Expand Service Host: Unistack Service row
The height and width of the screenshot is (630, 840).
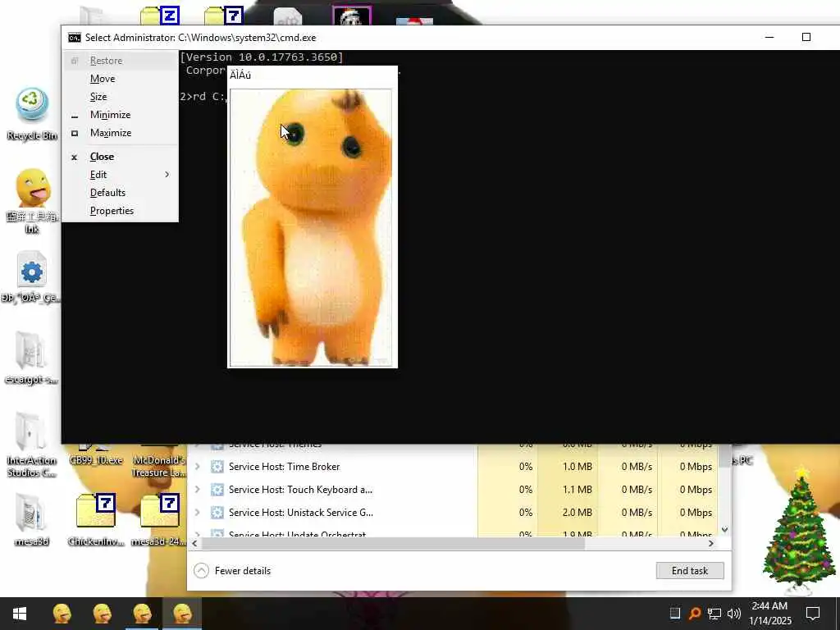click(197, 513)
